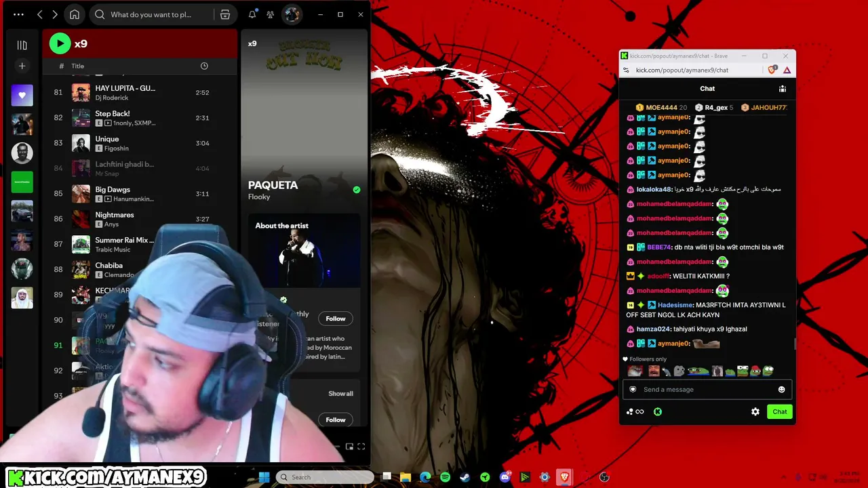This screenshot has width=868, height=488.
Task: Sort the playlist by Title column
Action: click(x=78, y=66)
